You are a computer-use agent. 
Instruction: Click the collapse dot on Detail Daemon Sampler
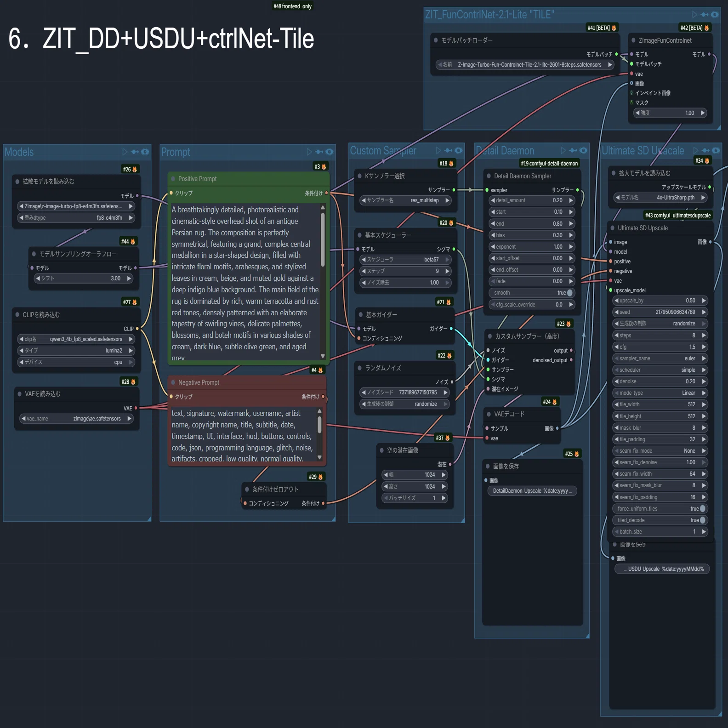[489, 176]
